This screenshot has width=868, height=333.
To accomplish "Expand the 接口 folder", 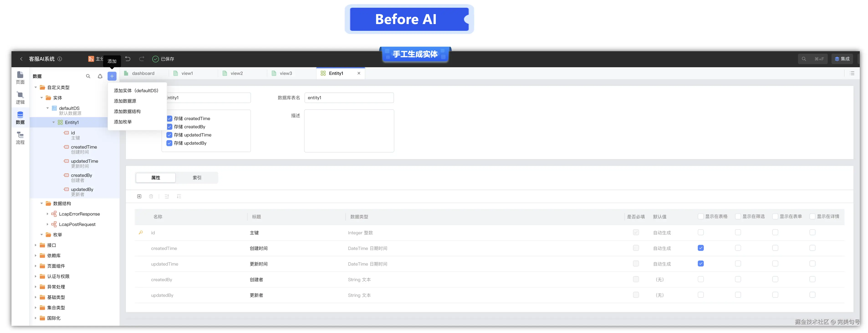I will [x=36, y=245].
